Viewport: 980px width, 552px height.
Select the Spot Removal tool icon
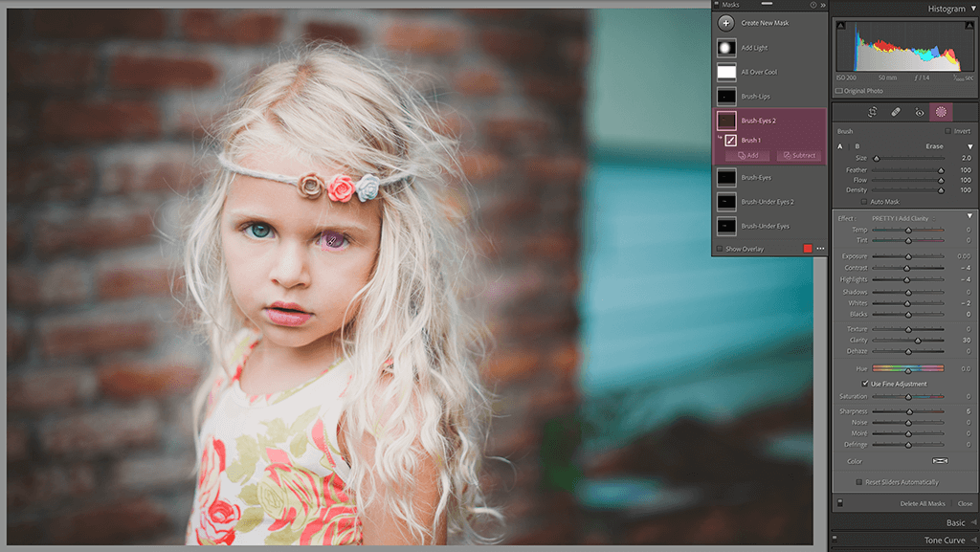coord(895,112)
